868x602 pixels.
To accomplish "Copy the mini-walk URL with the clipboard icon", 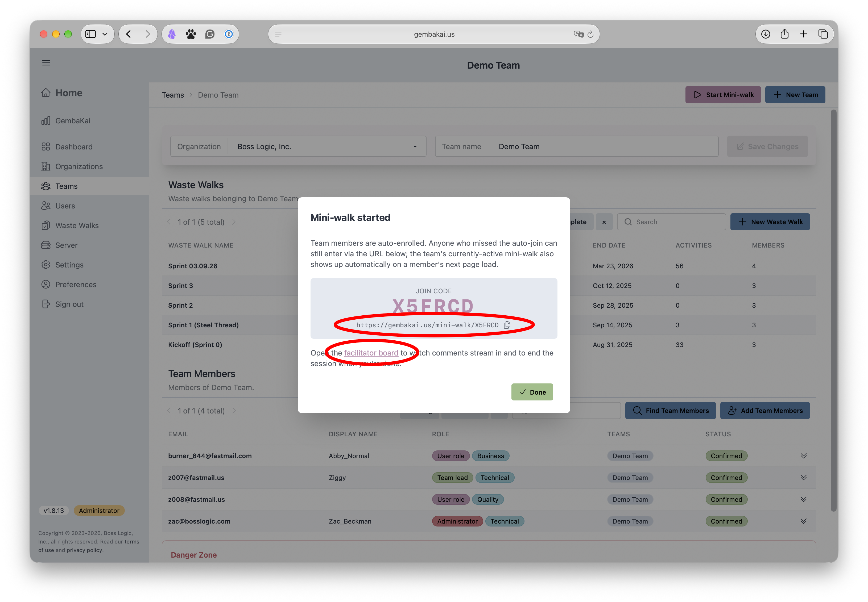I will click(x=507, y=325).
